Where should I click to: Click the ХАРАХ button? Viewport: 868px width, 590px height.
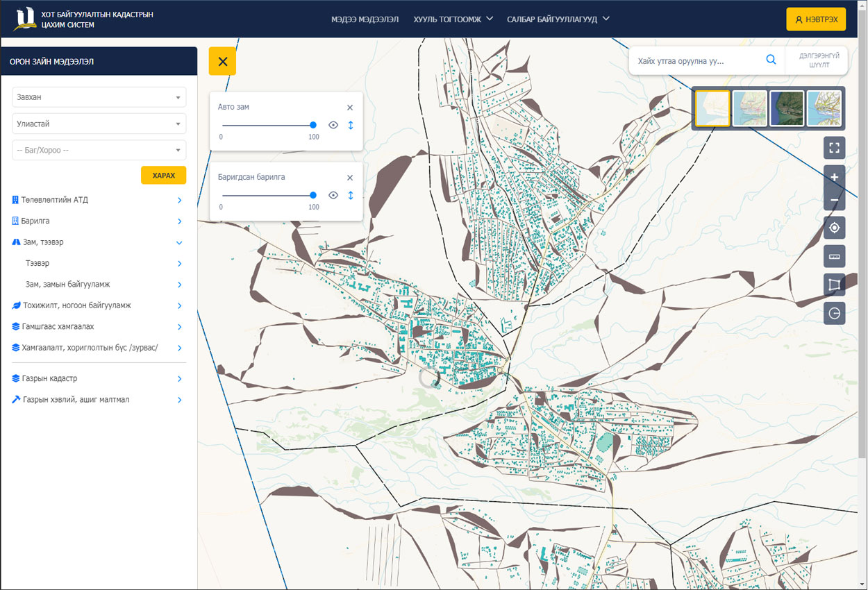point(163,175)
